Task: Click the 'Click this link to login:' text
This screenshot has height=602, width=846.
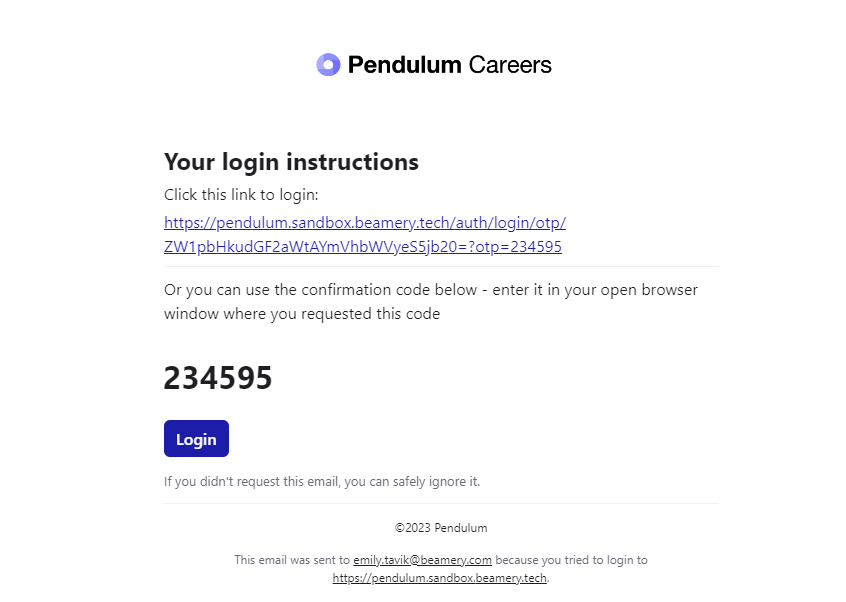Action: tap(241, 195)
